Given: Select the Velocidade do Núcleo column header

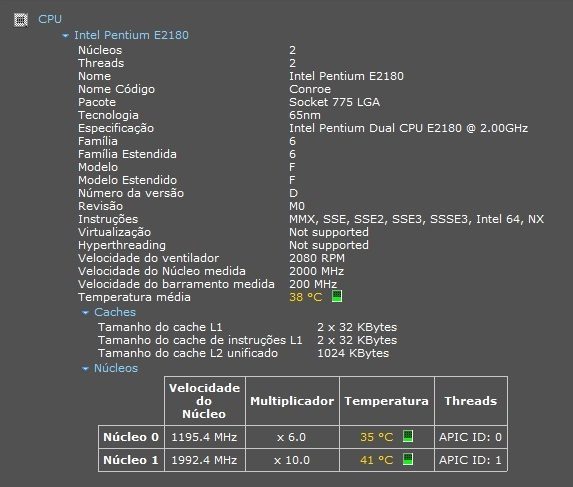Looking at the screenshot, I should pos(205,401).
